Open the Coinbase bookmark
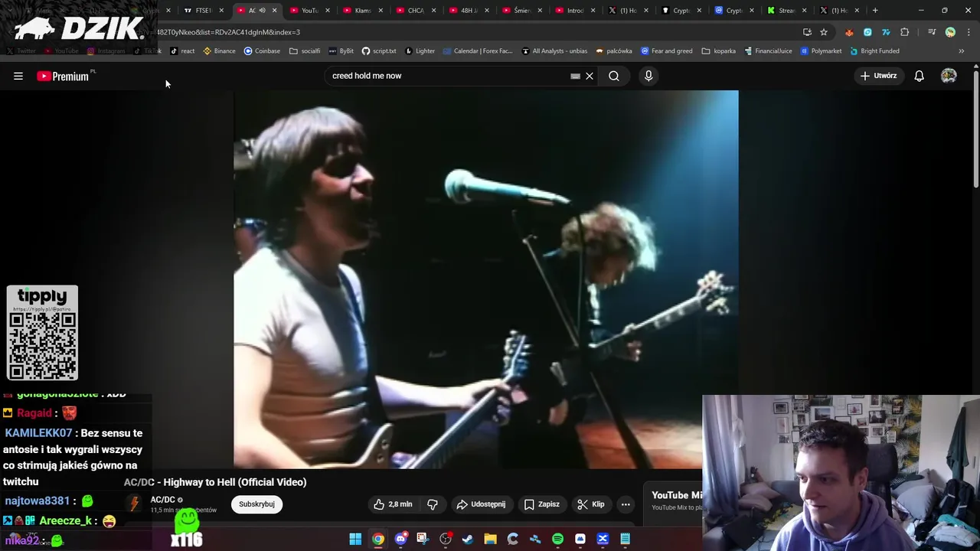Viewport: 980px width, 551px height. click(262, 51)
